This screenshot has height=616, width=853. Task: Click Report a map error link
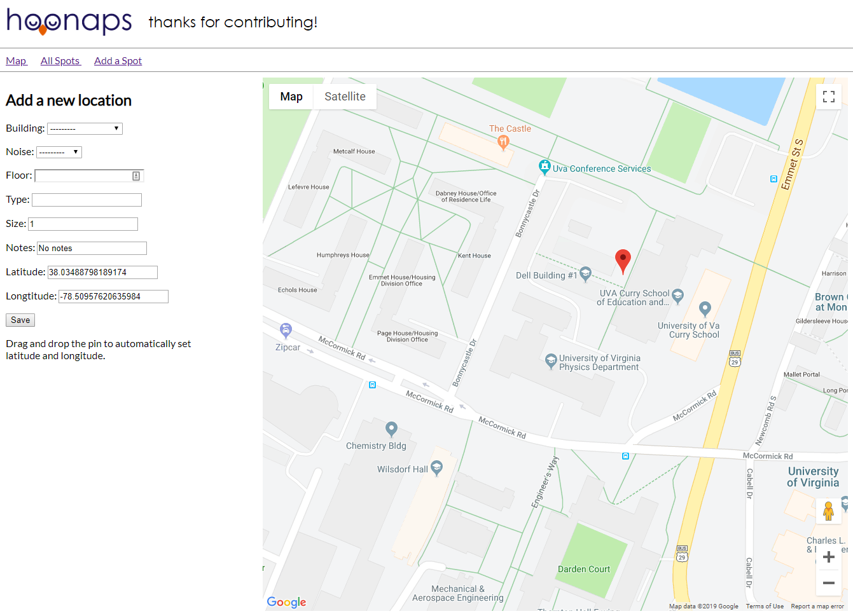(817, 606)
